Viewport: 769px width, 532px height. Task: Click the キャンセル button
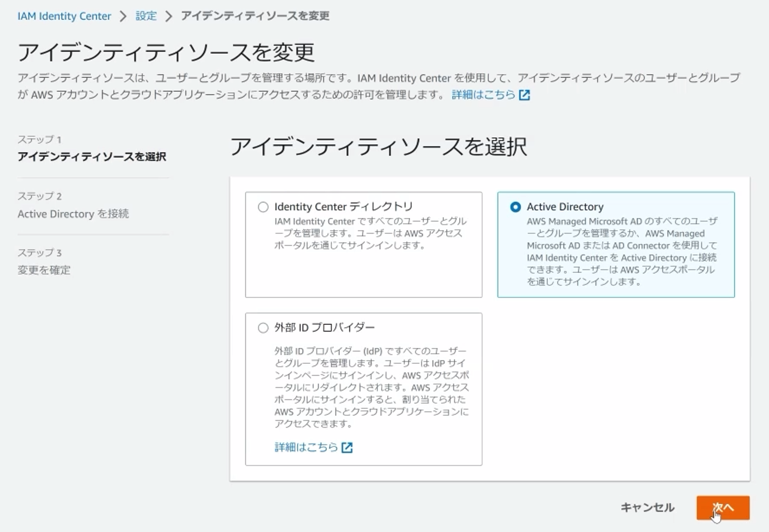(647, 507)
